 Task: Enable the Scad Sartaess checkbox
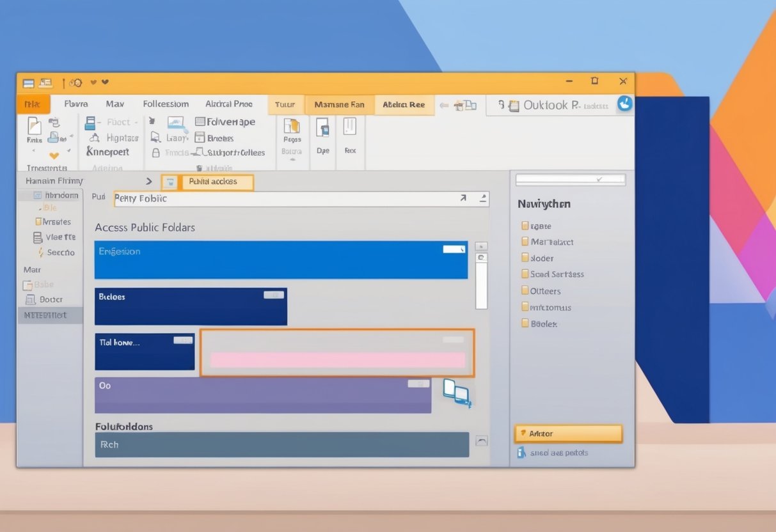point(526,274)
